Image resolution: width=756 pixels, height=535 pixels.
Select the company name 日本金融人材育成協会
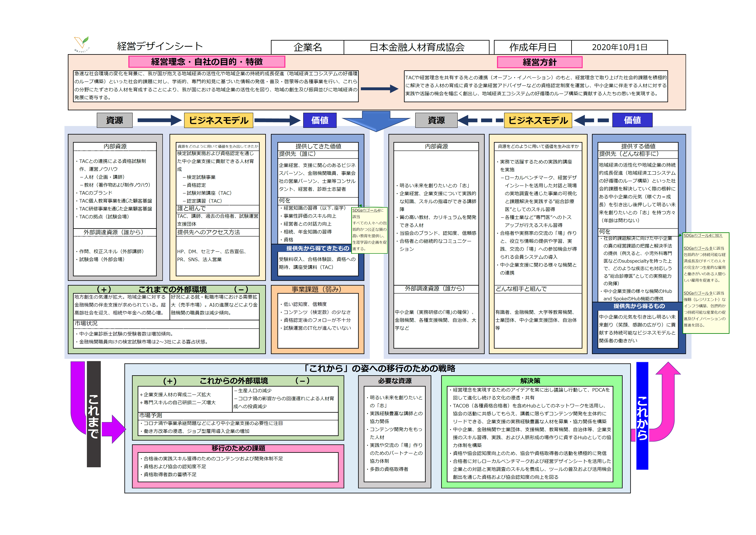coord(416,47)
